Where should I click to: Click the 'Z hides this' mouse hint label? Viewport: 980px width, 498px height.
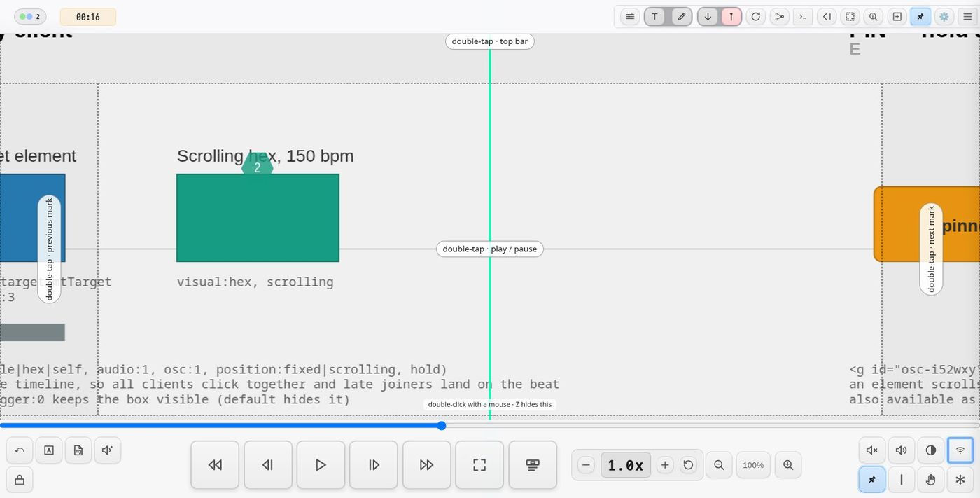(490, 404)
